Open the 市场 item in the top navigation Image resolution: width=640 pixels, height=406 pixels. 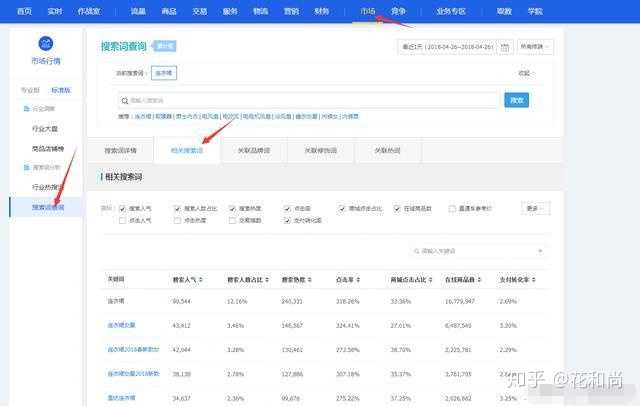[368, 10]
